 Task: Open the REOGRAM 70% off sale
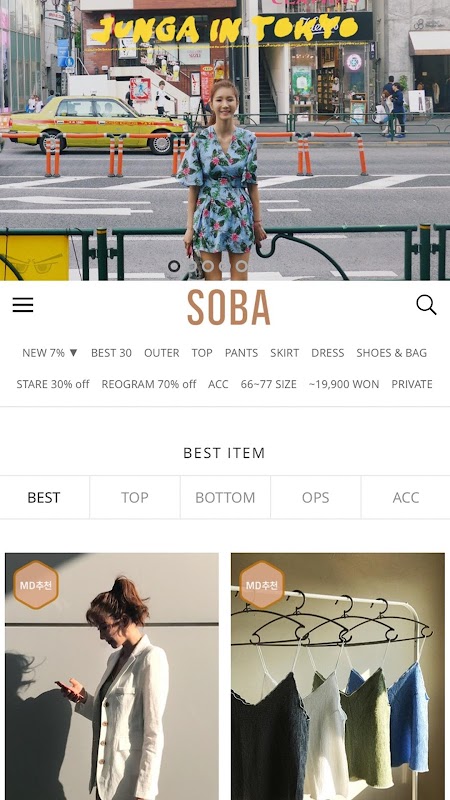[x=148, y=384]
